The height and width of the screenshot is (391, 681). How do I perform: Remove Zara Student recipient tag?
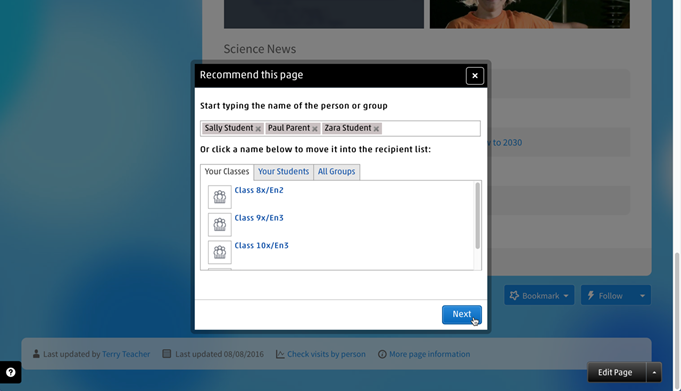377,129
